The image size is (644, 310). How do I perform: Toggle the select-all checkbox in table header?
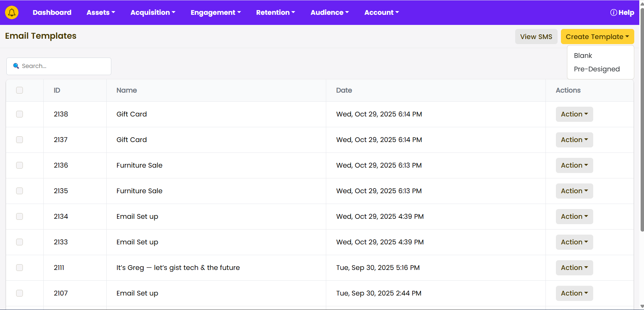point(20,90)
